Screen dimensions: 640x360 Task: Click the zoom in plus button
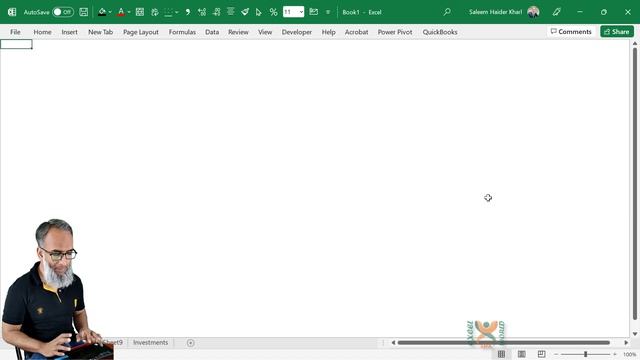pos(615,354)
